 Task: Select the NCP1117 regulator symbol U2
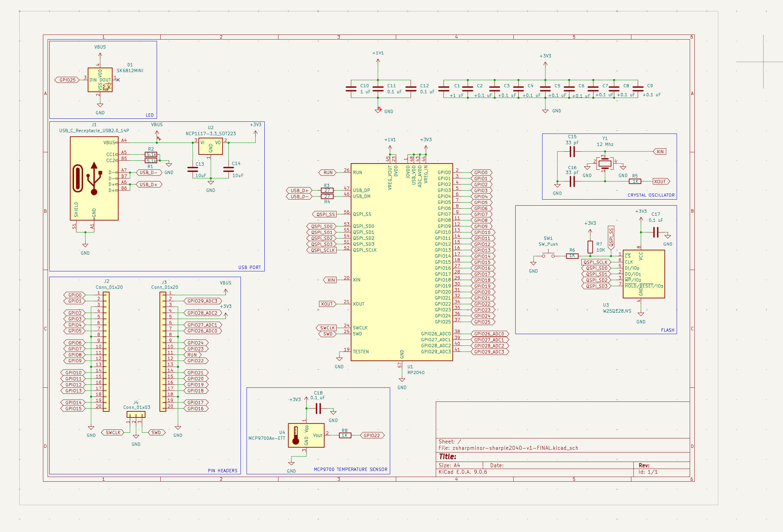[x=211, y=146]
